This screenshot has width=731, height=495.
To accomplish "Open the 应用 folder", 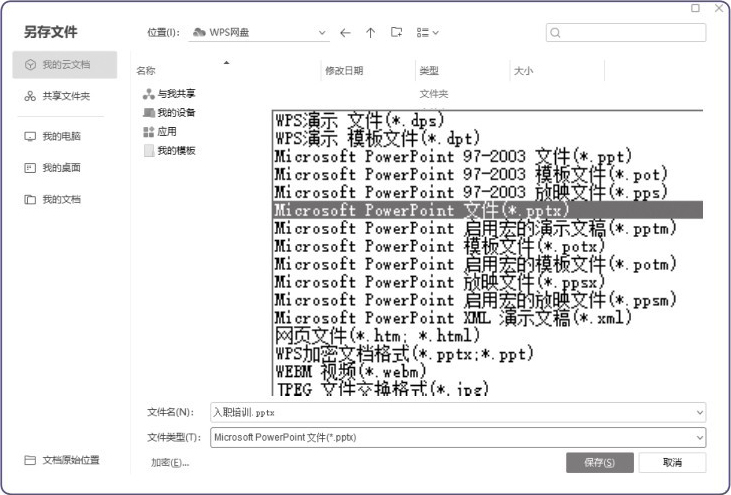I will pos(159,131).
